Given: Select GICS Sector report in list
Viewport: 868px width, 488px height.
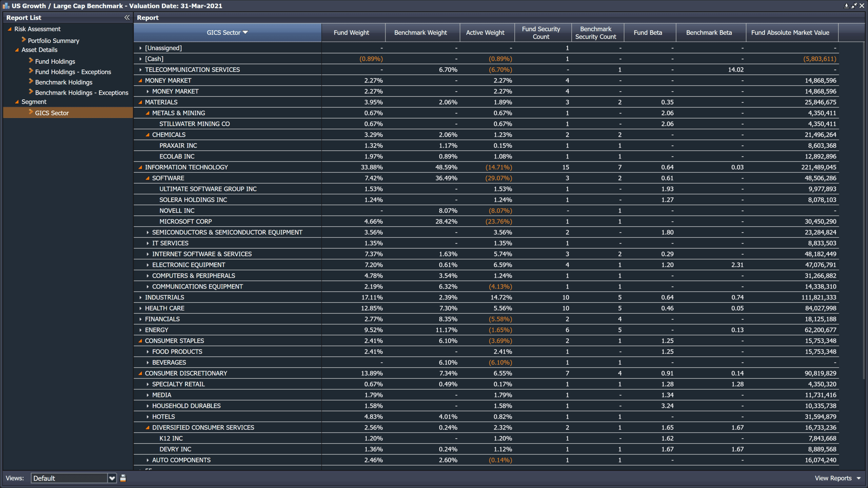Looking at the screenshot, I should pos(68,113).
